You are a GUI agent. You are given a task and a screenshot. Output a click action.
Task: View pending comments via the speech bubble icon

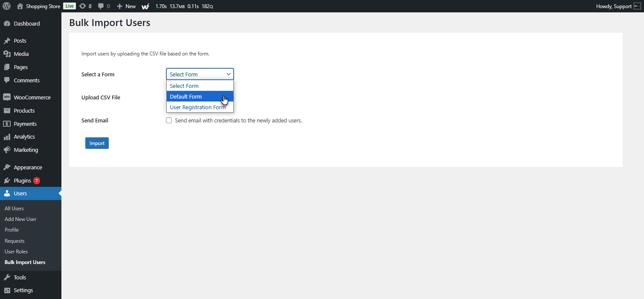(x=102, y=6)
